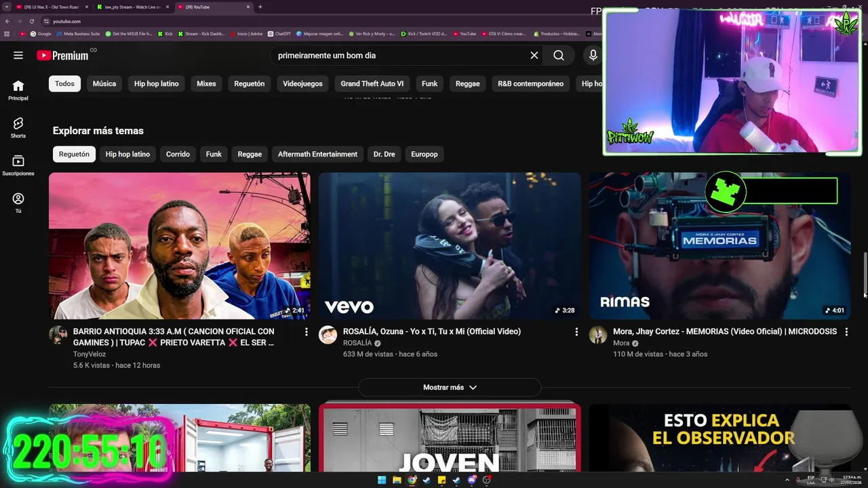868x488 pixels.
Task: Open ROSALÍA channel avatar
Action: [x=328, y=335]
